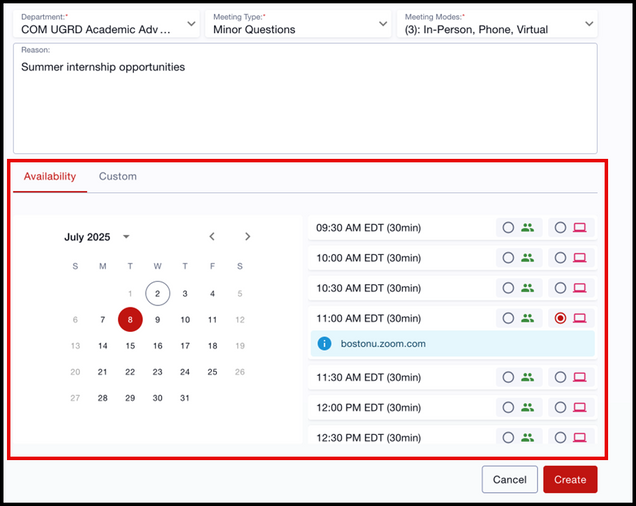This screenshot has height=506, width=636.
Task: Select July 4 on the calendar
Action: tap(213, 293)
